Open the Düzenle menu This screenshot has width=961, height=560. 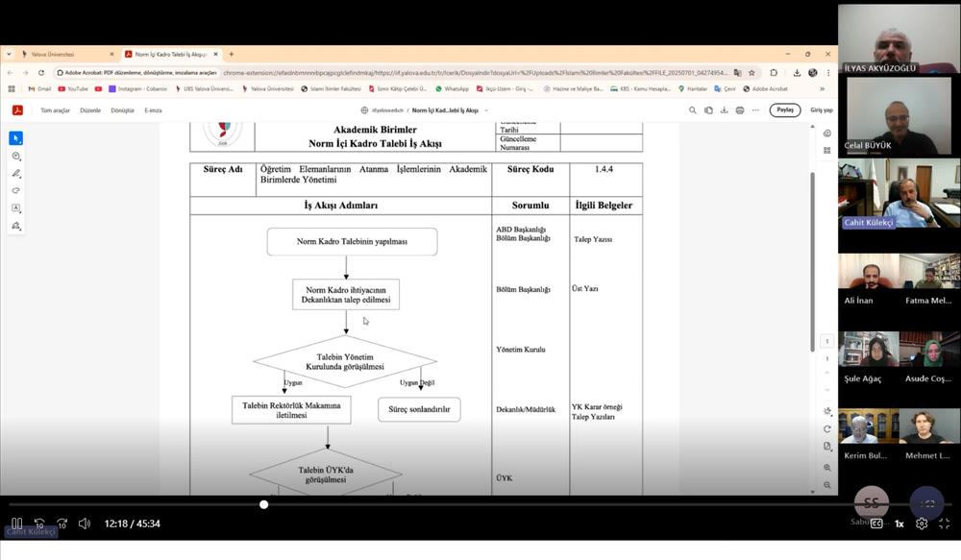coord(90,110)
